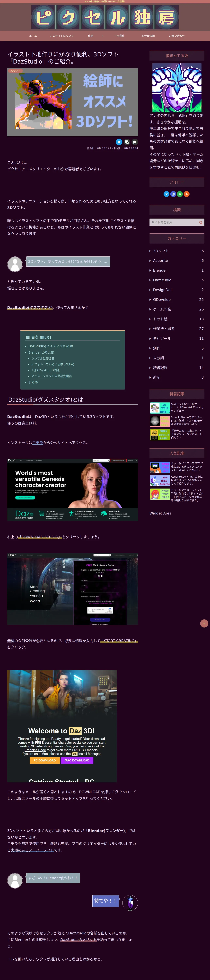Viewport: 210px width, 980px height.
Task: Click the コチラ link to Daz official site
Action: pyautogui.click(x=38, y=443)
